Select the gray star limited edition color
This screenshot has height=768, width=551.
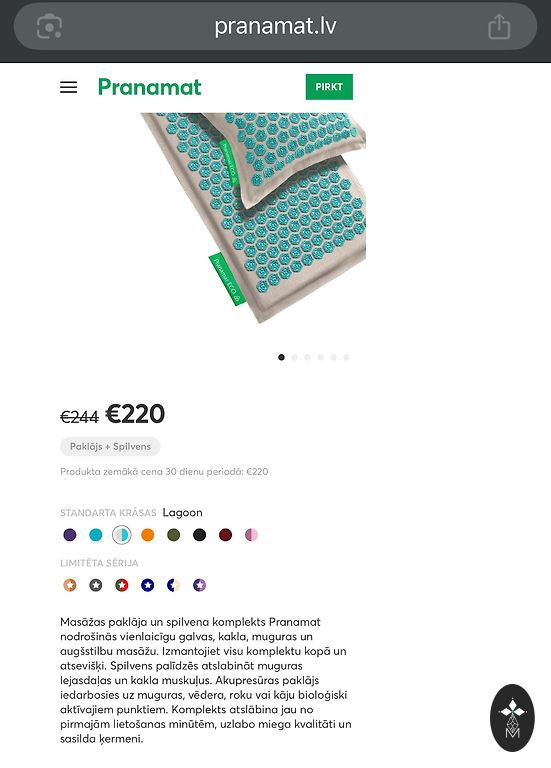pos(96,585)
